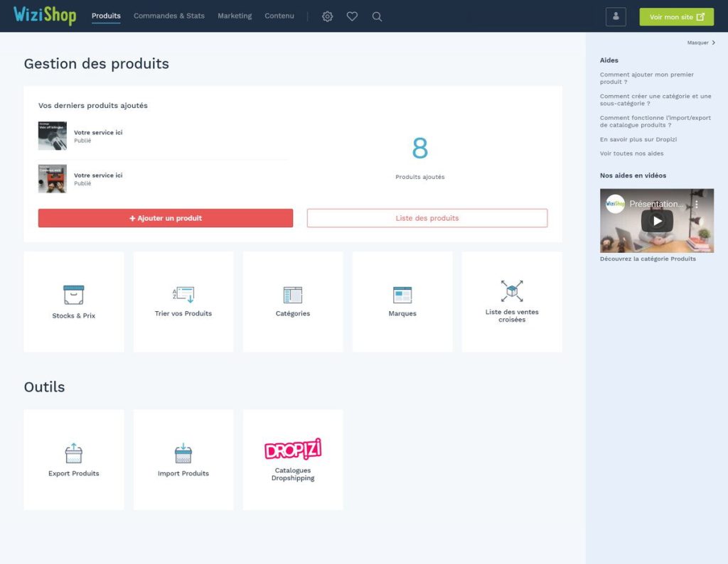Viewport: 728px width, 564px height.
Task: Open search from the top bar
Action: [x=377, y=16]
